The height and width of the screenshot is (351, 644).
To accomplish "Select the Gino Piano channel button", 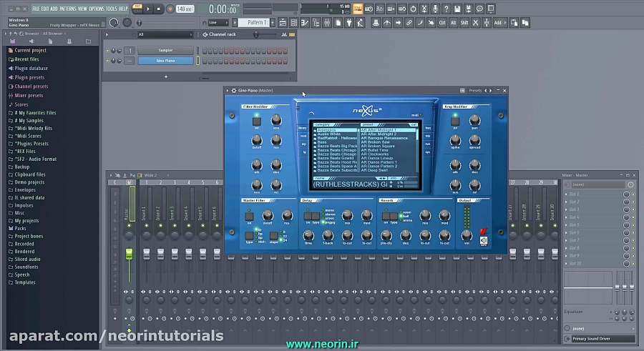I will pos(165,61).
